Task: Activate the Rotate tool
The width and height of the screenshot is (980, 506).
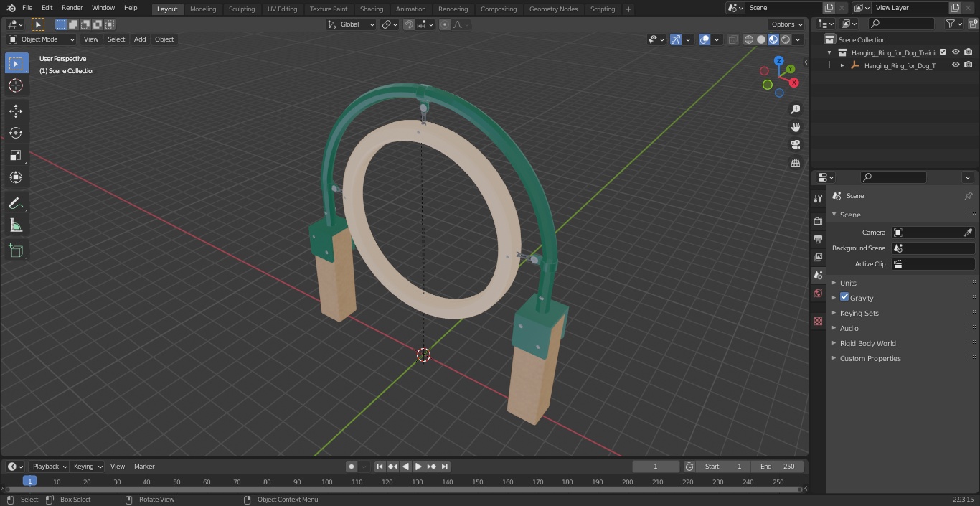Action: [16, 133]
